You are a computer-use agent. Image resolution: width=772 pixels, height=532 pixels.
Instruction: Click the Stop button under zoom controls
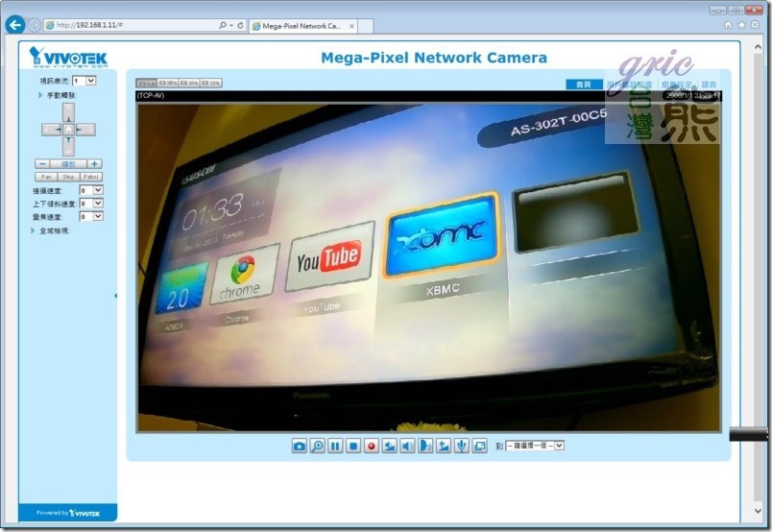pos(68,177)
